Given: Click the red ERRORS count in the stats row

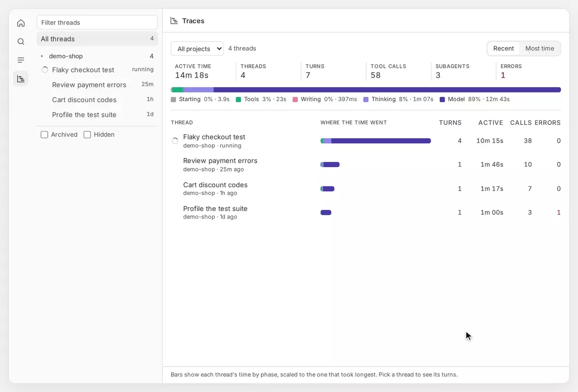Looking at the screenshot, I should click(503, 75).
